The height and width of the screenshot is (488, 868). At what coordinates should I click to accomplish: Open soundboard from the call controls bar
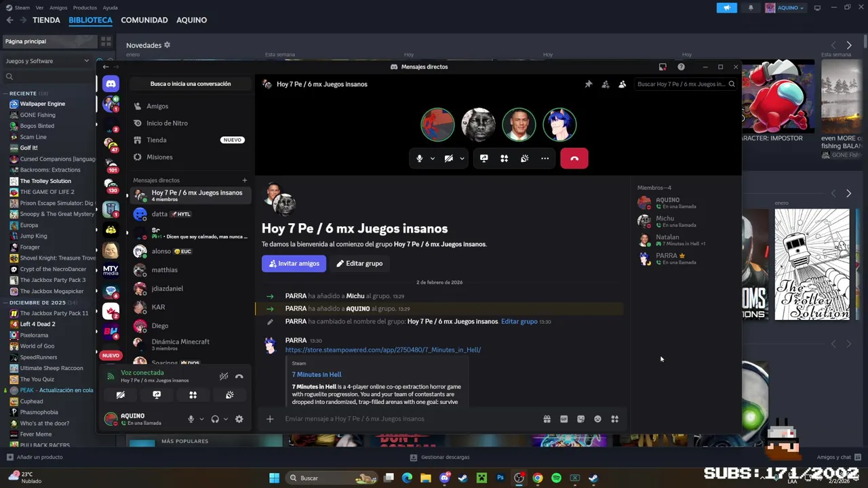point(524,159)
